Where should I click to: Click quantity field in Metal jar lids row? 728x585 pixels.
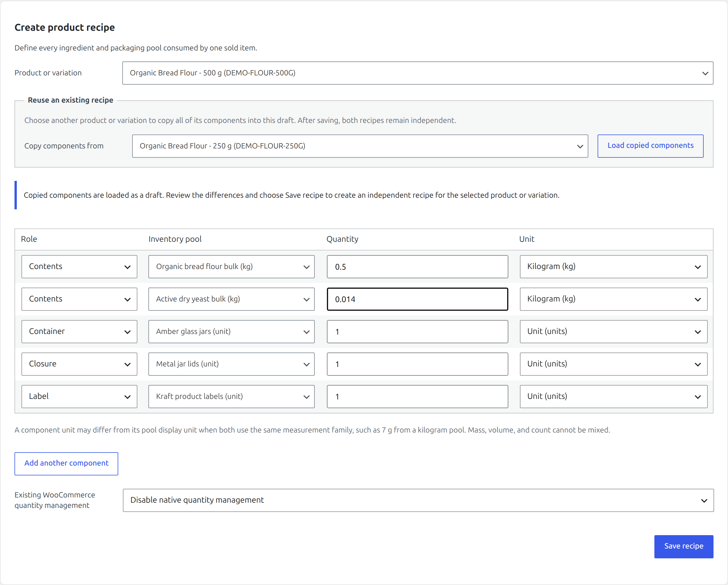click(417, 364)
